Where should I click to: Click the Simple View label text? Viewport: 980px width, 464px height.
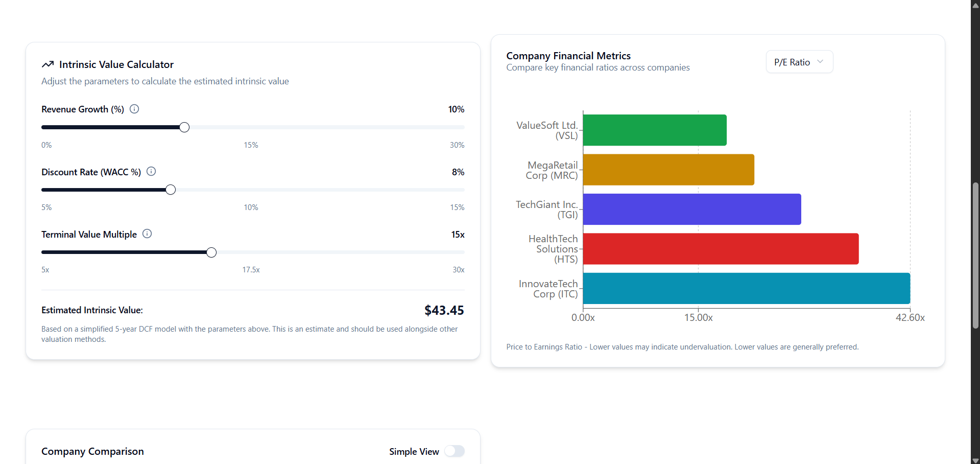pos(414,452)
